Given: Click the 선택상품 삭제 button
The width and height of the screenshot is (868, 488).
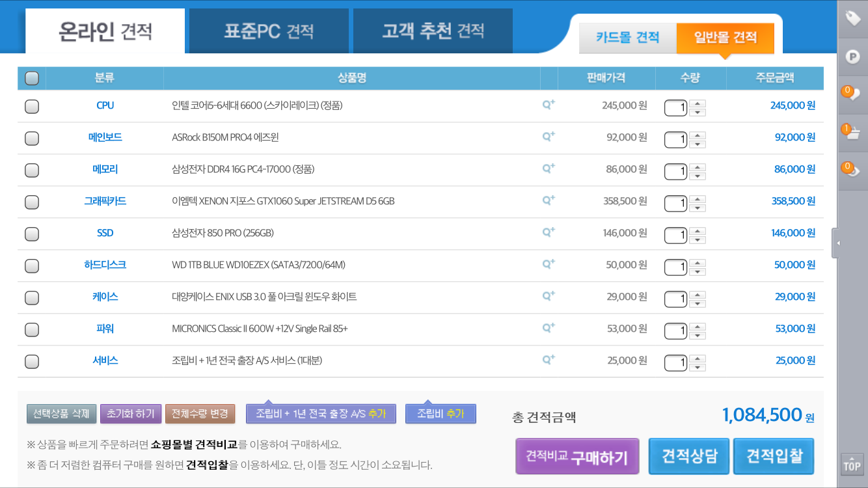Looking at the screenshot, I should pyautogui.click(x=61, y=414).
